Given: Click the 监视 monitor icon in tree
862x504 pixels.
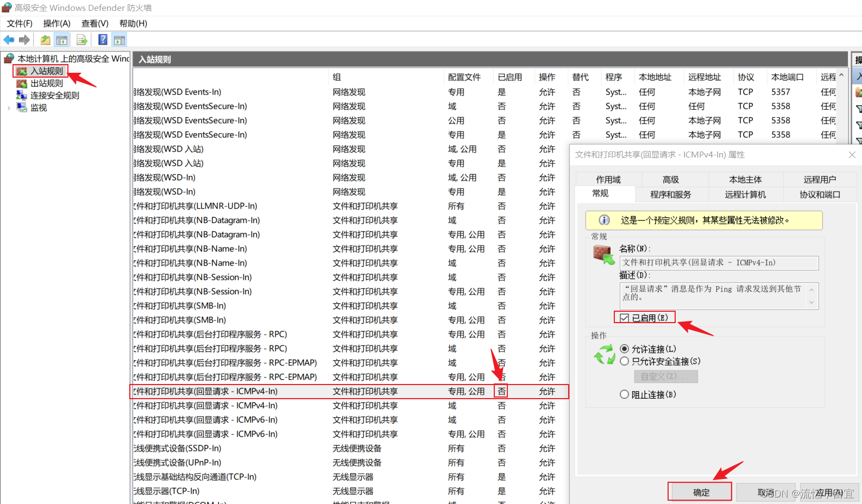Looking at the screenshot, I should 22,108.
